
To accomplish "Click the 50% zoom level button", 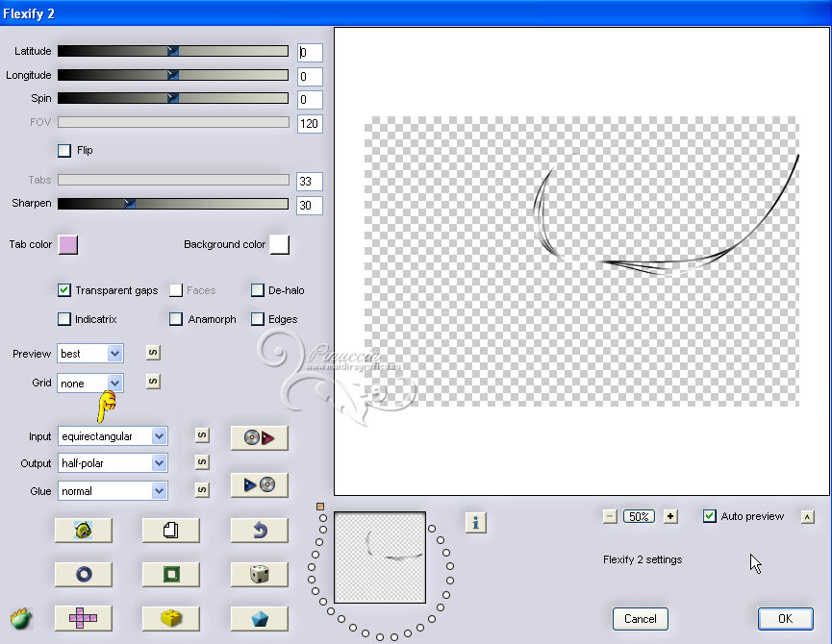I will [639, 516].
